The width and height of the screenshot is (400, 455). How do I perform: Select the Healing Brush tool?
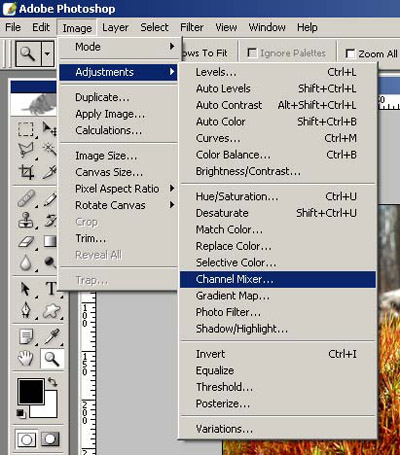(x=25, y=199)
